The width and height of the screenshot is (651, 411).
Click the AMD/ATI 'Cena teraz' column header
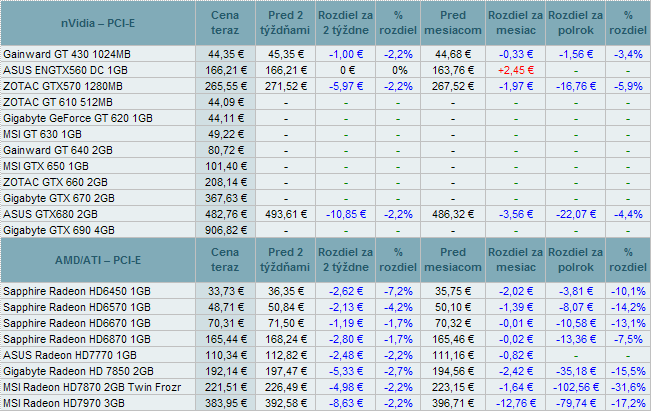click(225, 260)
